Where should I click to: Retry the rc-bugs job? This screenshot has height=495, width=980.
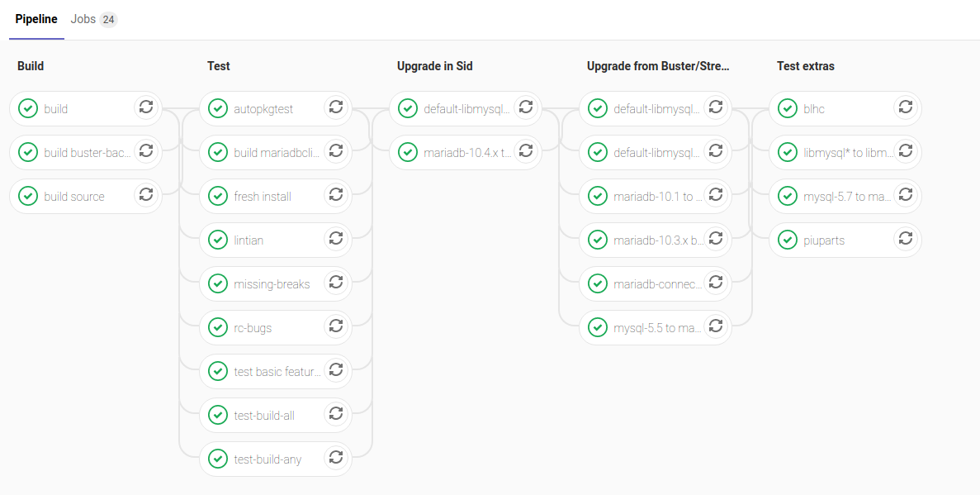(336, 326)
